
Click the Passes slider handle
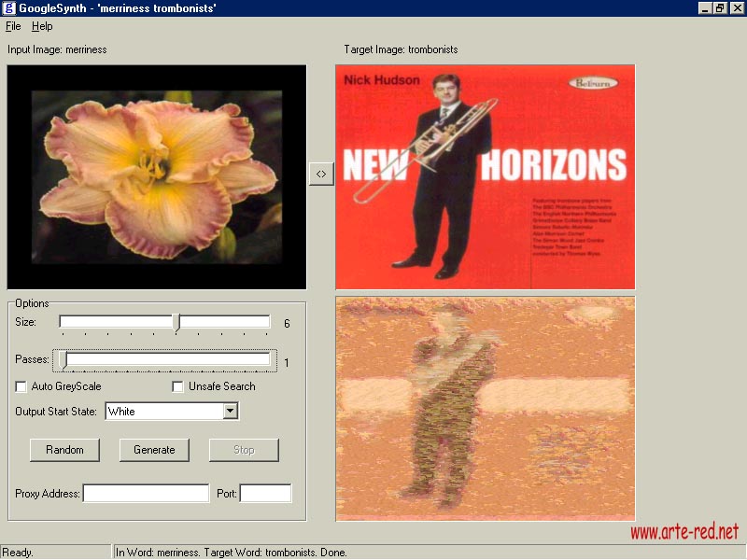(x=63, y=359)
